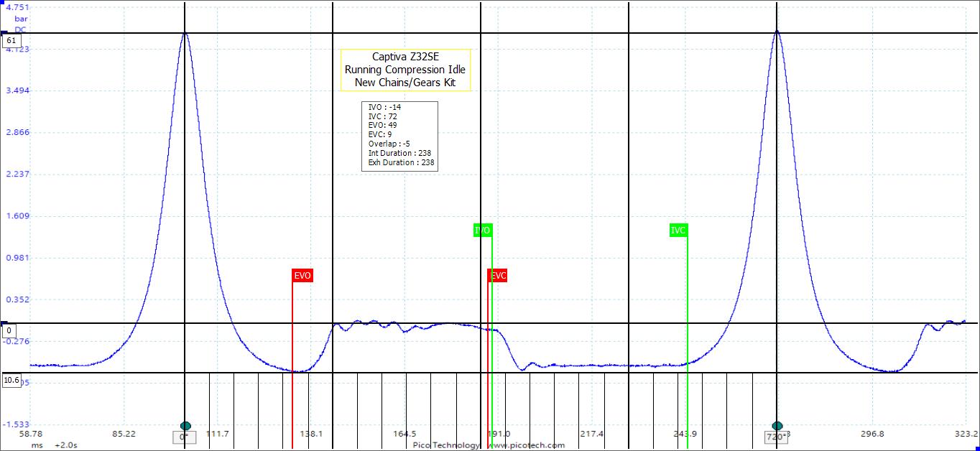980x451 pixels.
Task: Select the Captiva Z32SE title line
Action: pos(405,57)
